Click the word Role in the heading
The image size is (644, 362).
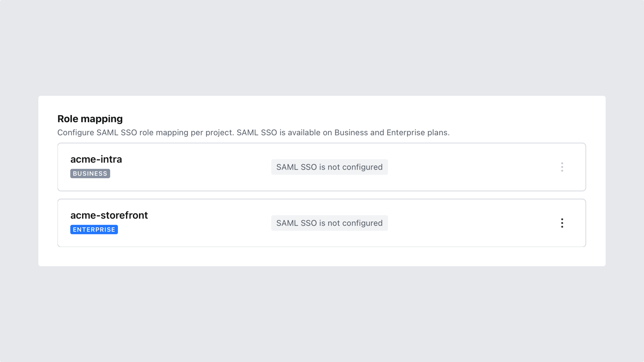(x=68, y=119)
